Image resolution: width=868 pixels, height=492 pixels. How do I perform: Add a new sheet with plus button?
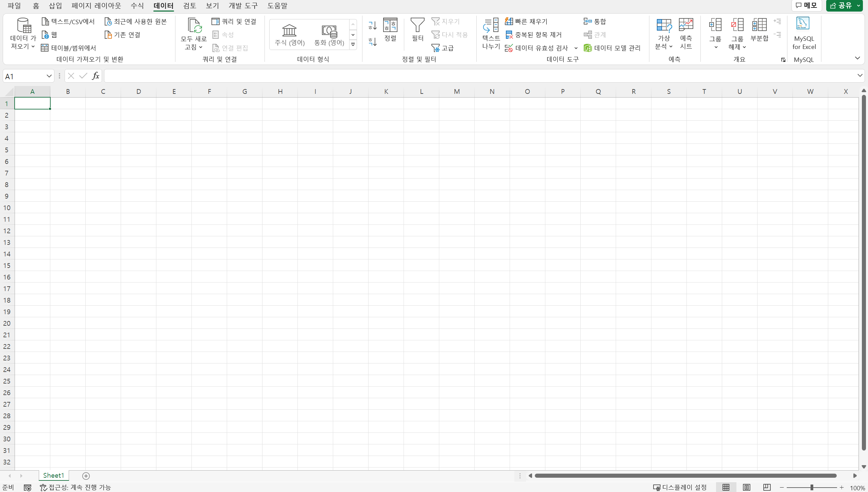[86, 476]
